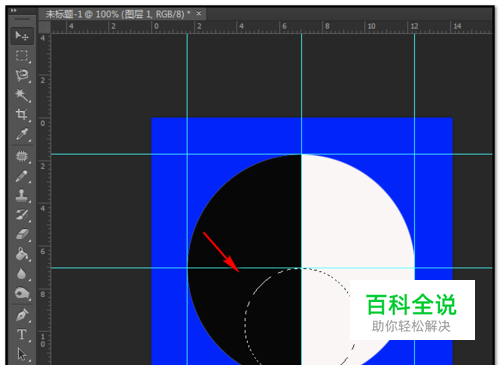Select the Pen tool
This screenshot has height=365, width=500.
pyautogui.click(x=22, y=315)
